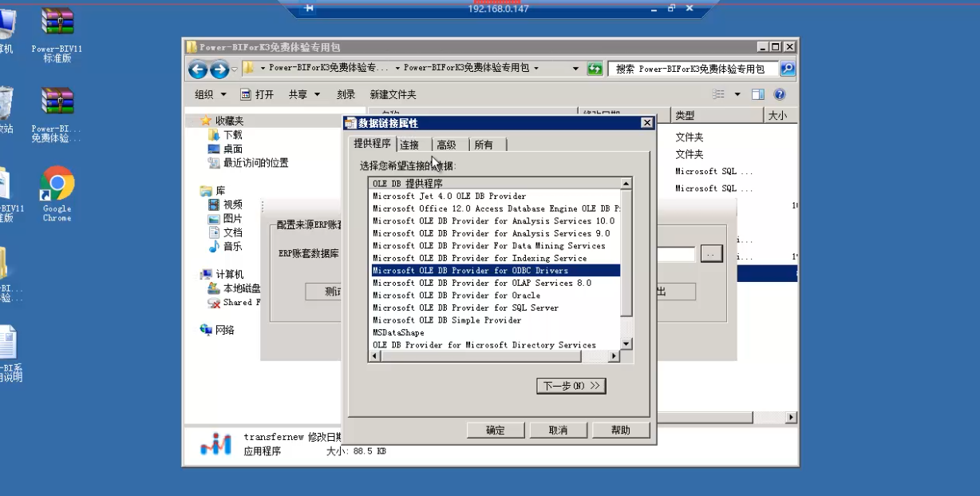Switch to the 提供程序 tab

click(373, 143)
